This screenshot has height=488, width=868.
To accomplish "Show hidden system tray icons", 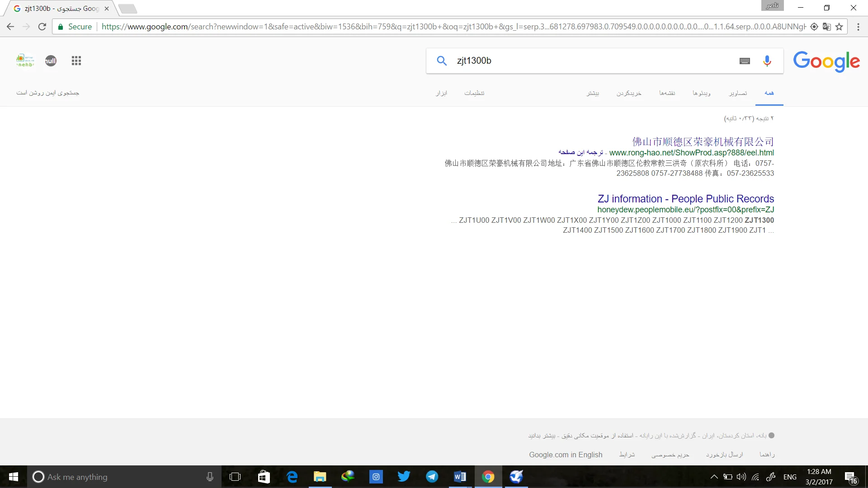I will click(x=714, y=477).
